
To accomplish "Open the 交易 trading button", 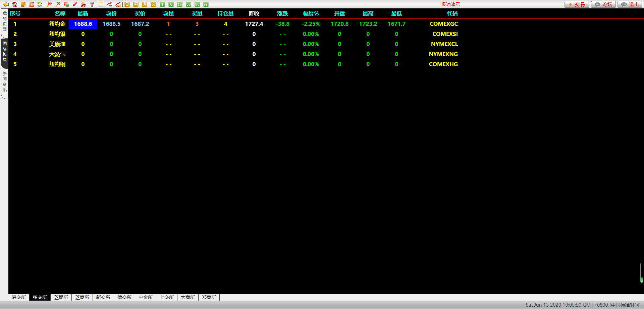I will coord(577,4).
